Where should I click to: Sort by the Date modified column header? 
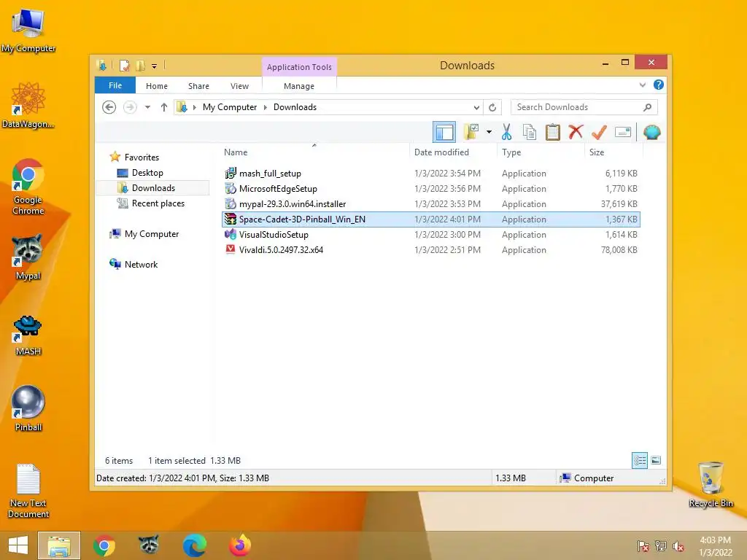(452, 152)
